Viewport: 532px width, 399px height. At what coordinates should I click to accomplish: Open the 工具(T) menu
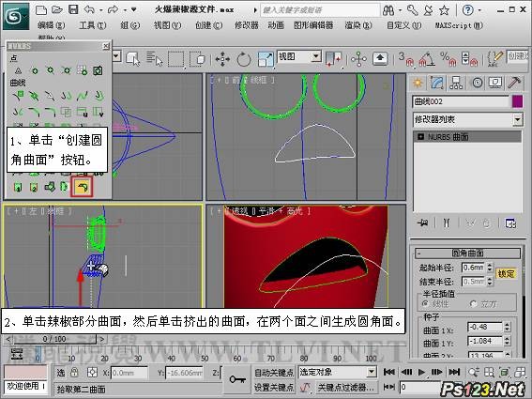pyautogui.click(x=93, y=25)
